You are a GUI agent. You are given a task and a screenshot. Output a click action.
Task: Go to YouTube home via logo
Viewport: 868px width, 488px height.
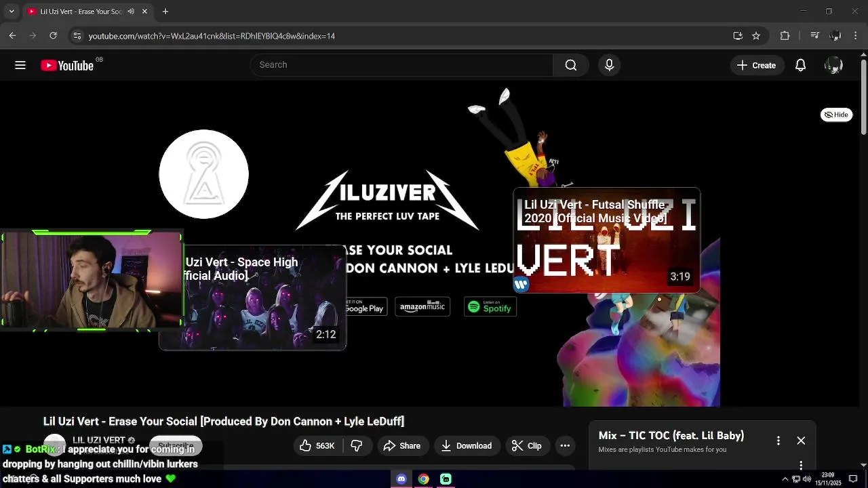(x=67, y=65)
